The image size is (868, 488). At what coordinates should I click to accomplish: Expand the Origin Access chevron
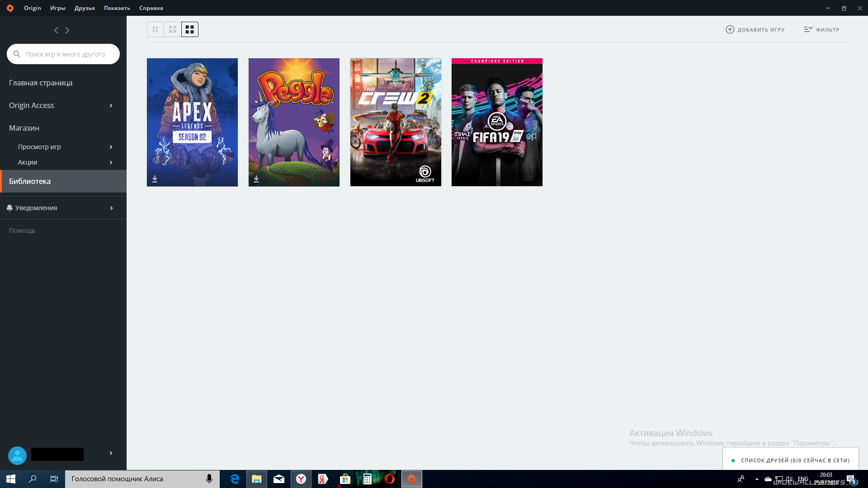point(111,106)
